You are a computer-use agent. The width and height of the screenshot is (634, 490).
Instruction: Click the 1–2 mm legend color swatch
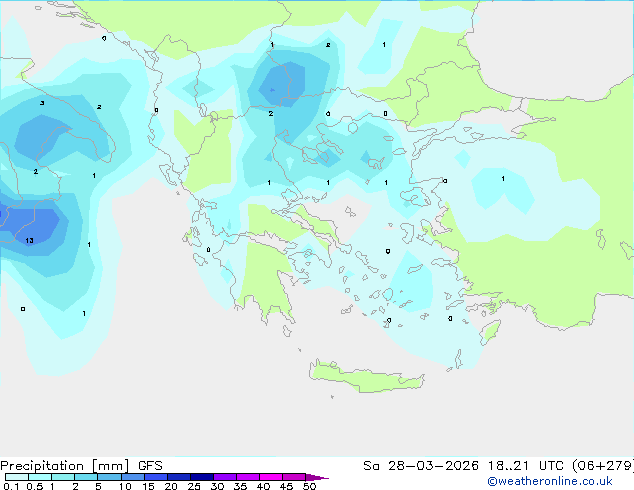tap(63, 477)
